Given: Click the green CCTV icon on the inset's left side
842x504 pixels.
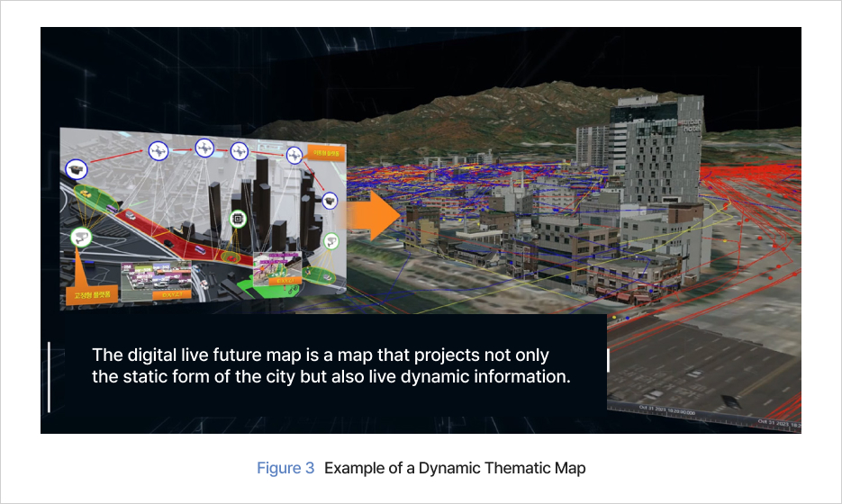Looking at the screenshot, I should pyautogui.click(x=80, y=238).
